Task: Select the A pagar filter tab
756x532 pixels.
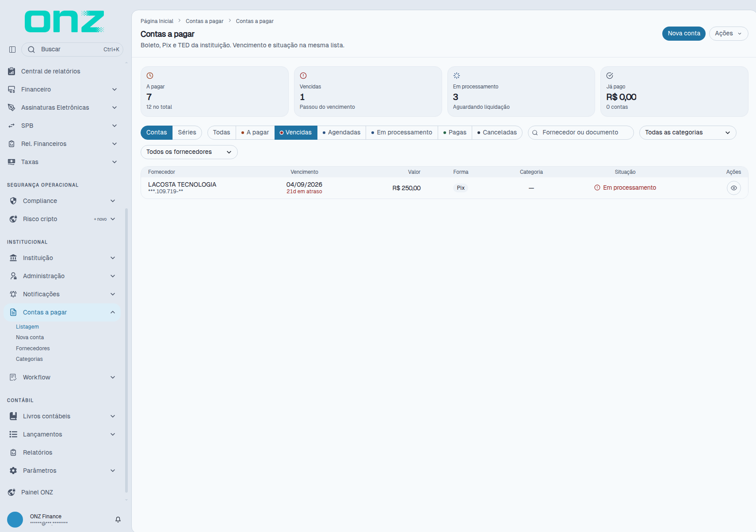Action: 255,133
